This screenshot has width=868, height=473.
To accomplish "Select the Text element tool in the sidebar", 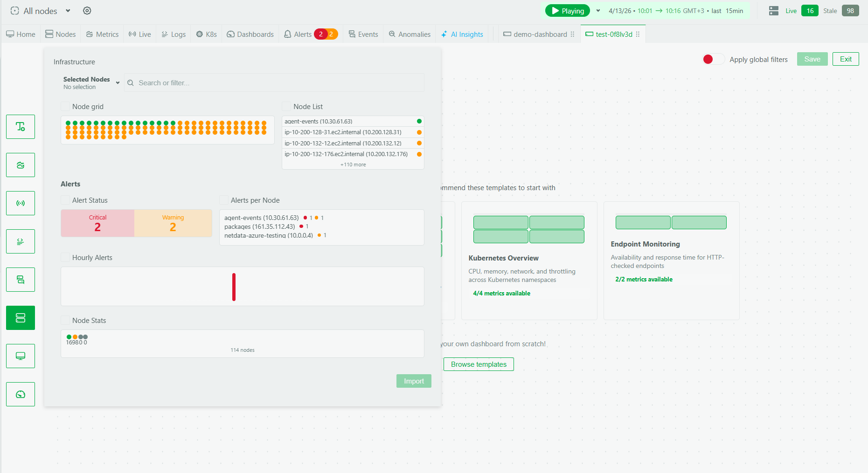I will coord(21,127).
